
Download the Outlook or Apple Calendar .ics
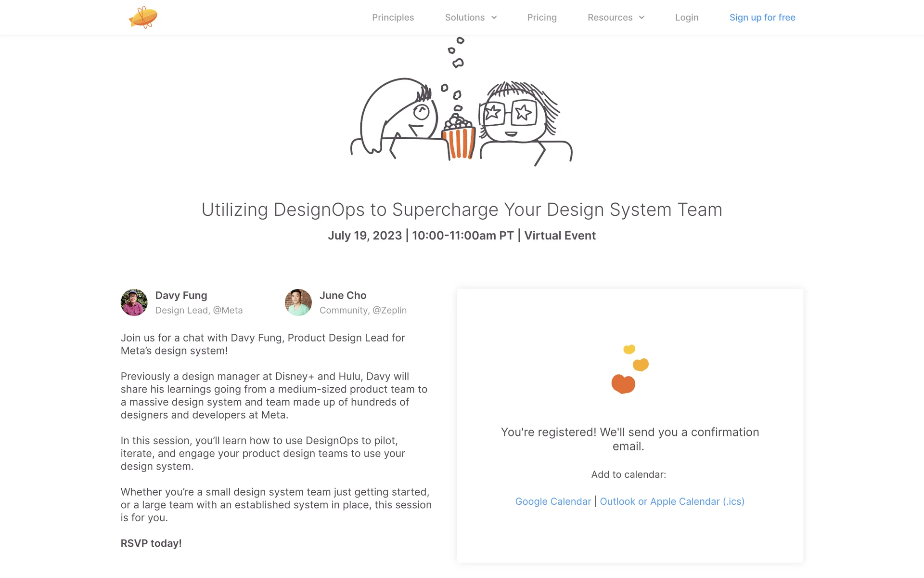coord(672,501)
